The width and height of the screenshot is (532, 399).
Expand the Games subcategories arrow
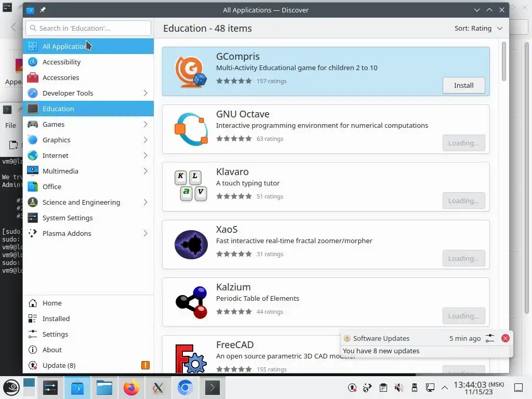pyautogui.click(x=145, y=125)
